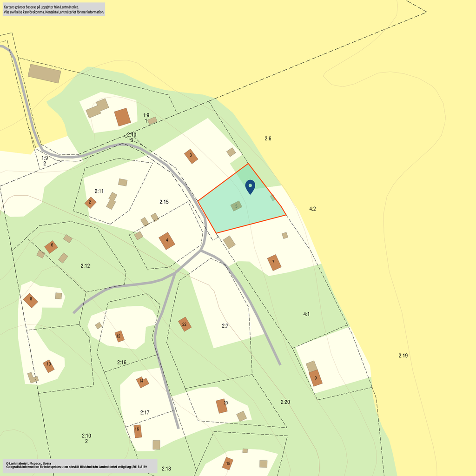
Task: Select the parcel label 4:1
Action: [x=306, y=314]
